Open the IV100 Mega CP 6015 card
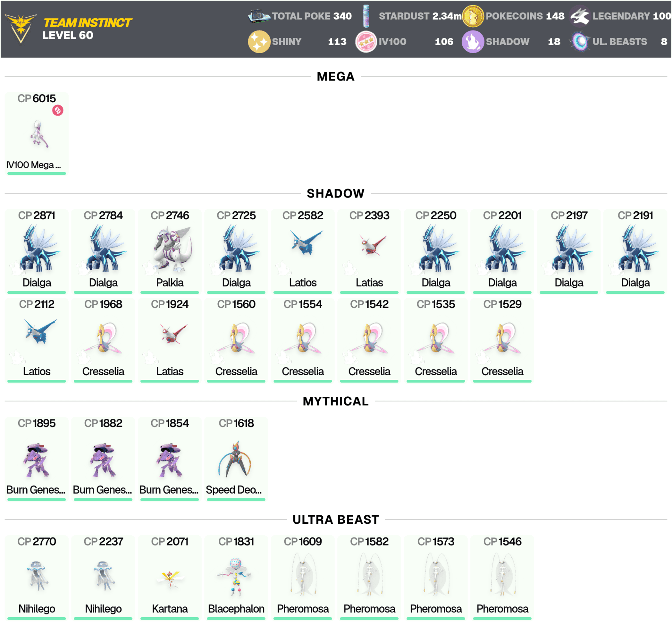The image size is (672, 626). [36, 133]
